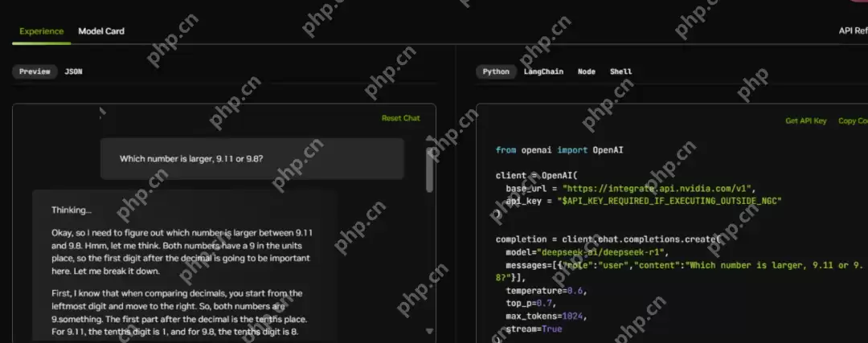Show the Shell code sample
868x343 pixels.
click(620, 71)
